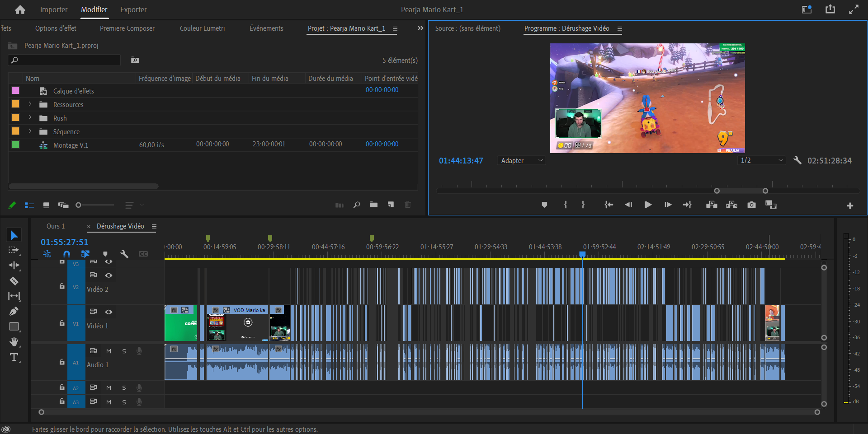Viewport: 868px width, 434px height.
Task: Add marker in the program monitor
Action: 544,205
